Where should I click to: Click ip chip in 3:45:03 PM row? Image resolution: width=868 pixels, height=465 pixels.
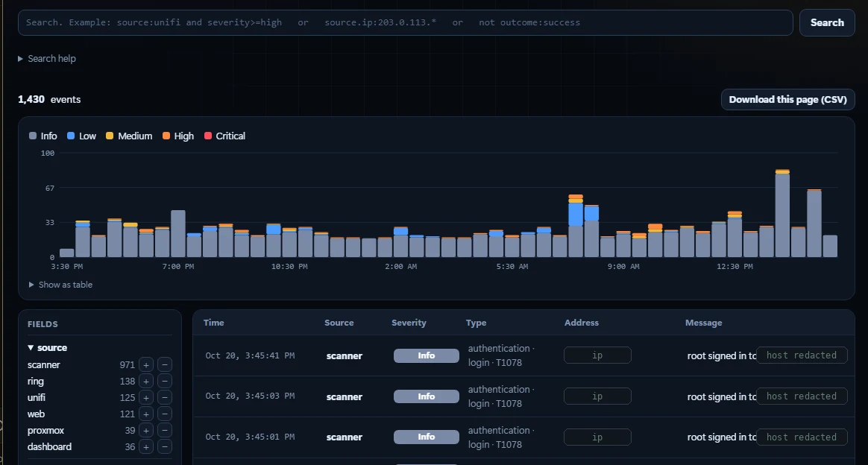tap(597, 396)
